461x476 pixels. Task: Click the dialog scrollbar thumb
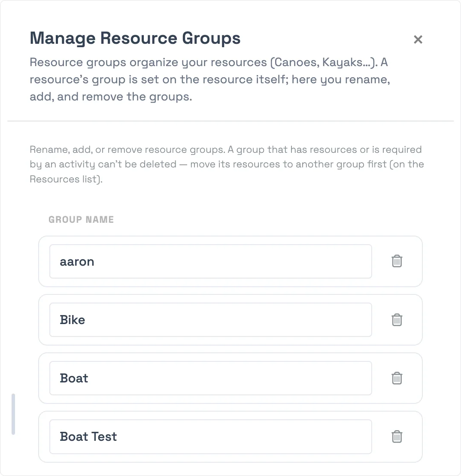pyautogui.click(x=13, y=414)
